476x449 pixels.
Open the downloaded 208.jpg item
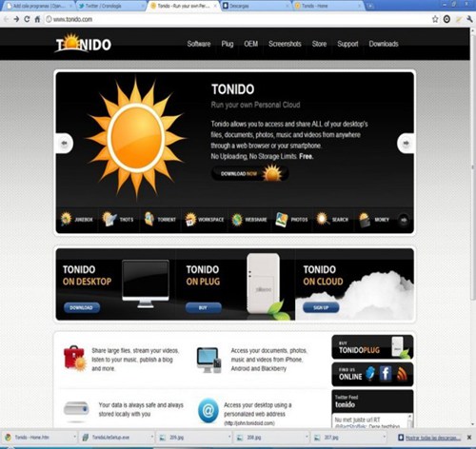(x=271, y=438)
